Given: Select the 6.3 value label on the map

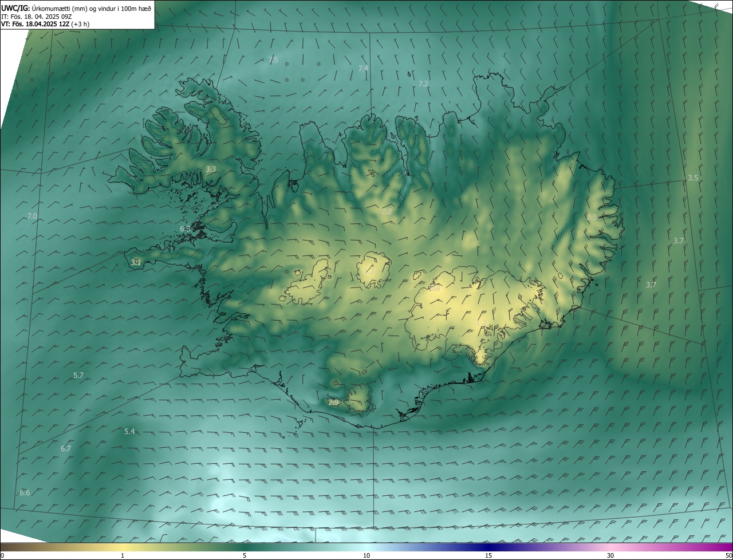Looking at the screenshot, I should click(x=185, y=228).
